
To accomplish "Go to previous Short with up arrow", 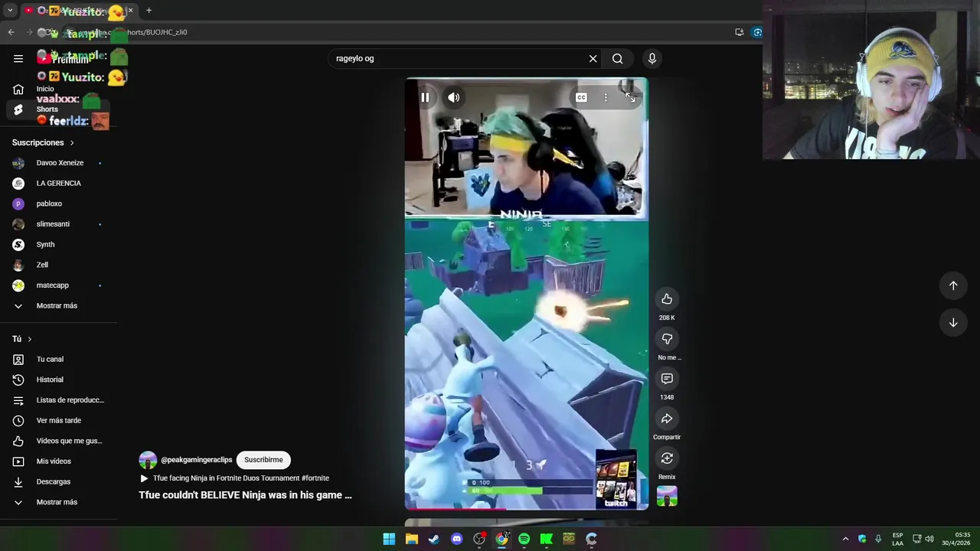I will [x=953, y=285].
